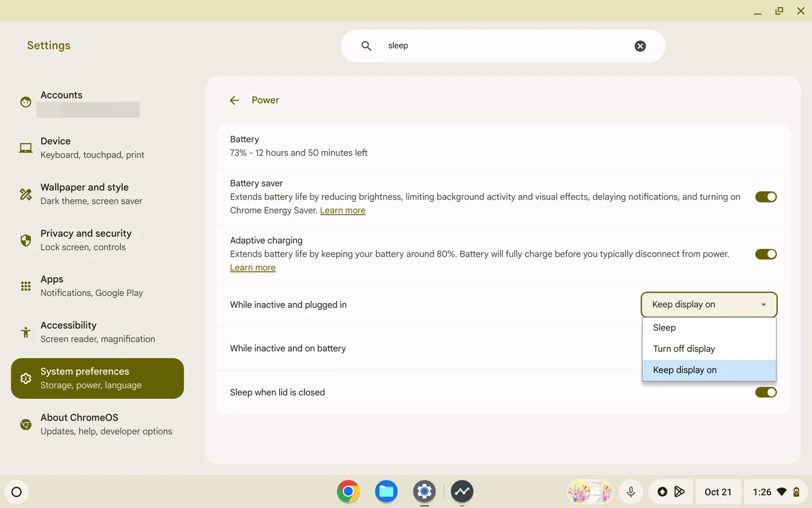
Task: Click the microphone dictation icon in shelf
Action: (631, 492)
